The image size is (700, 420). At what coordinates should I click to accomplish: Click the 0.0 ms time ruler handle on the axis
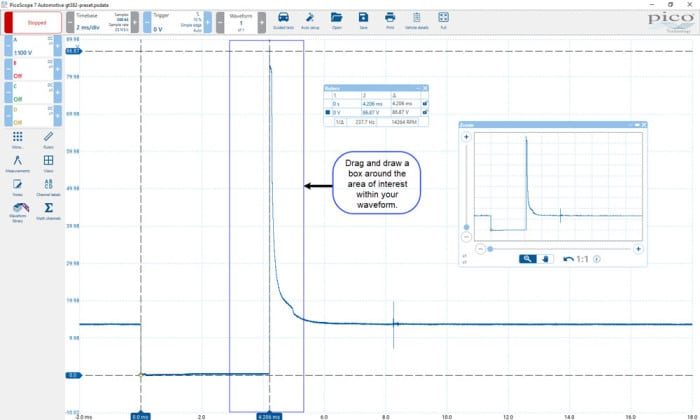(x=141, y=416)
